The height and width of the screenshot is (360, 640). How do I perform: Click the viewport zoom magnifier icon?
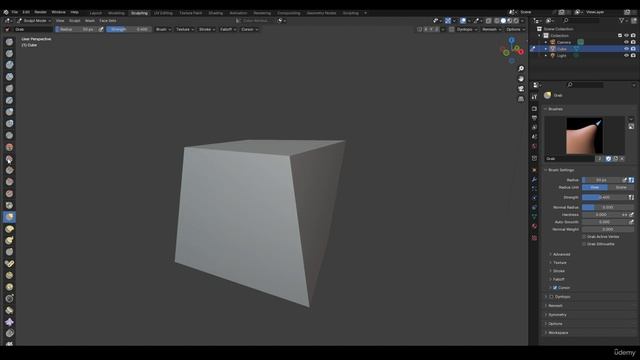pos(521,69)
